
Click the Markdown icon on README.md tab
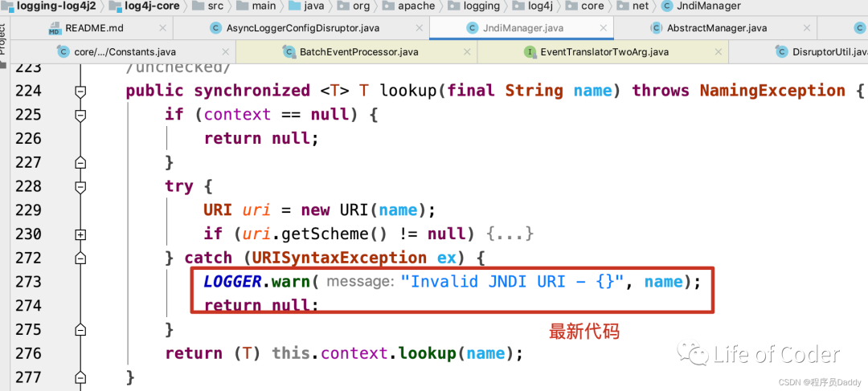[54, 28]
